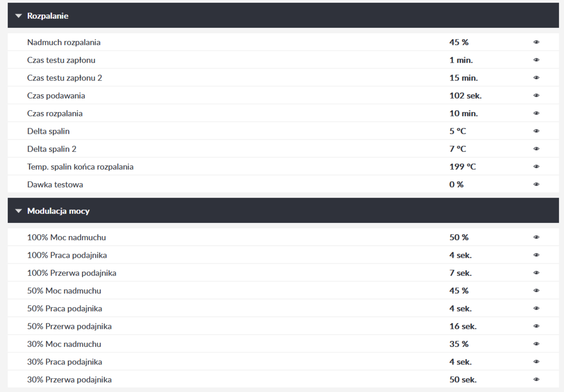
Task: Collapse the Modulacja mocy section arrow
Action: point(19,211)
